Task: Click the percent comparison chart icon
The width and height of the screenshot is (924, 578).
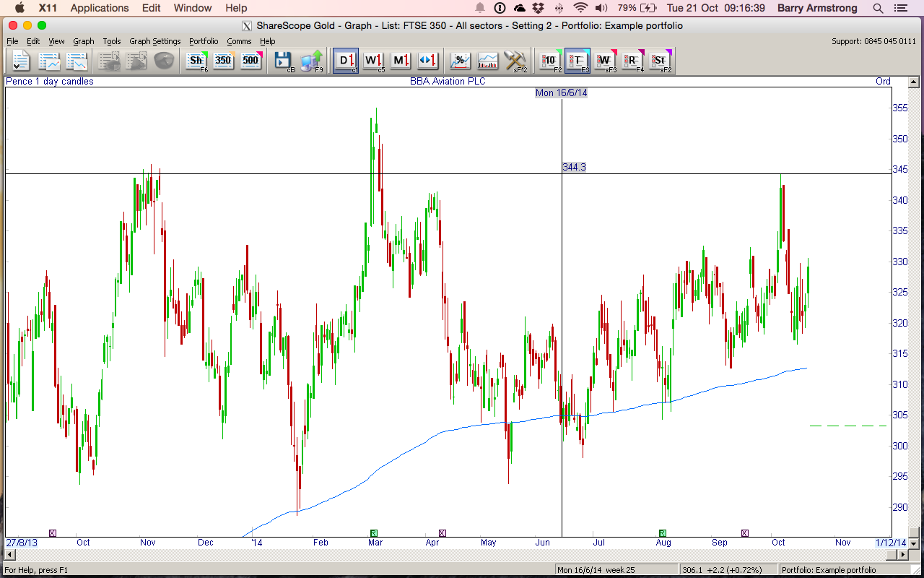Action: (460, 61)
